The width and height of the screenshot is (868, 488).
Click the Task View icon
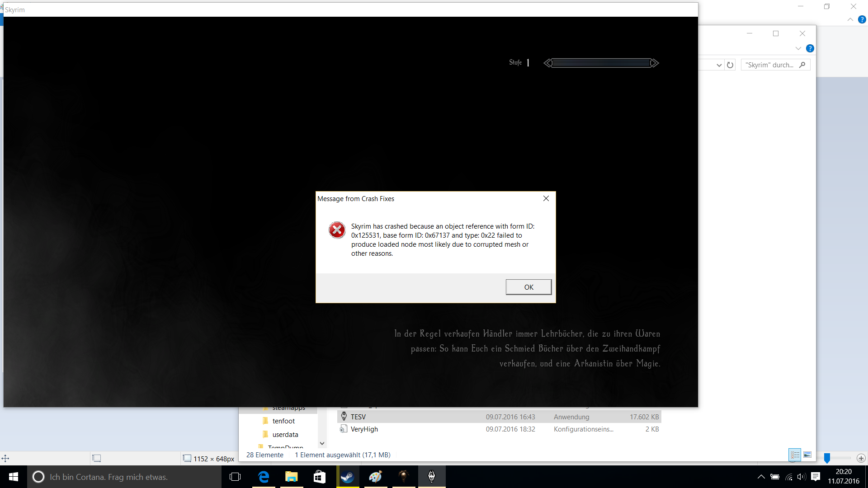click(235, 477)
